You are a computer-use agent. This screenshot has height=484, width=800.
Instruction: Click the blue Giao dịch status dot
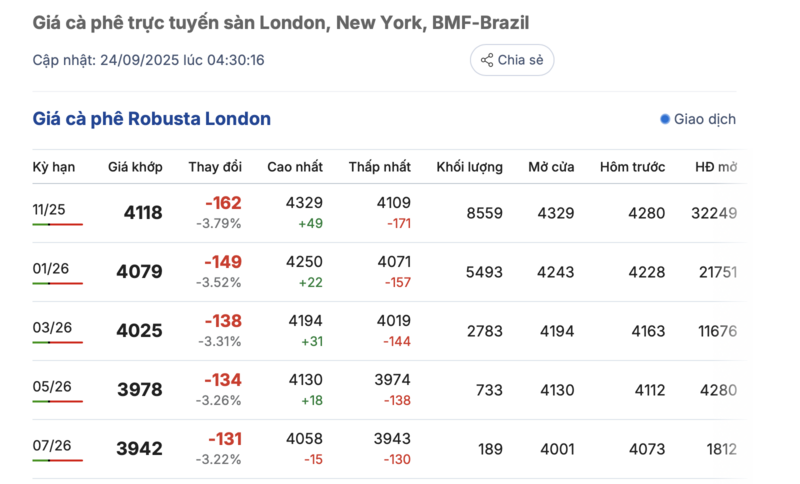665,119
